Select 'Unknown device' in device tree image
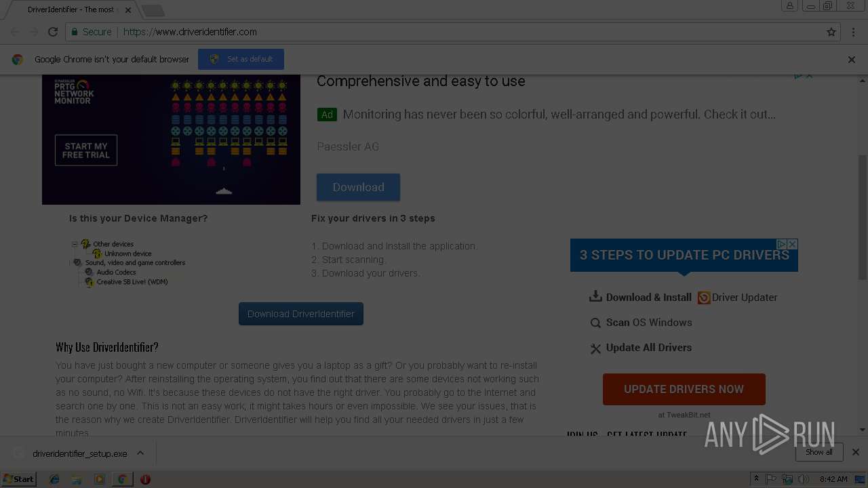Screen dimensions: 868x488 127,253
